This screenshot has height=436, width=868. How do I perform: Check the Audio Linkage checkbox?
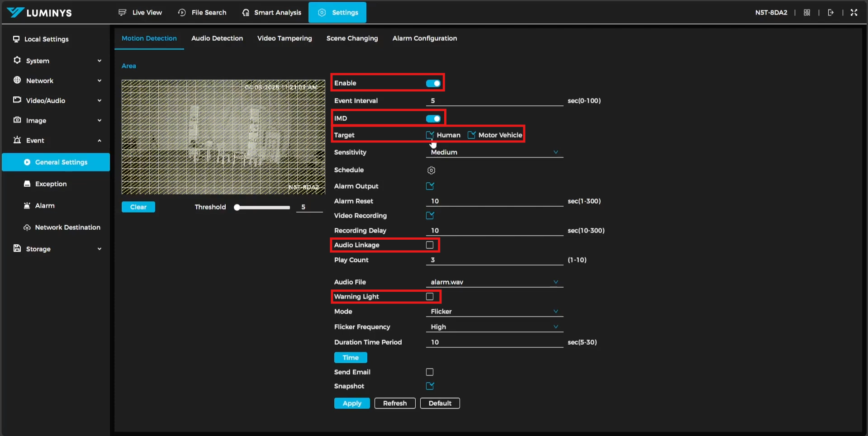[430, 245]
